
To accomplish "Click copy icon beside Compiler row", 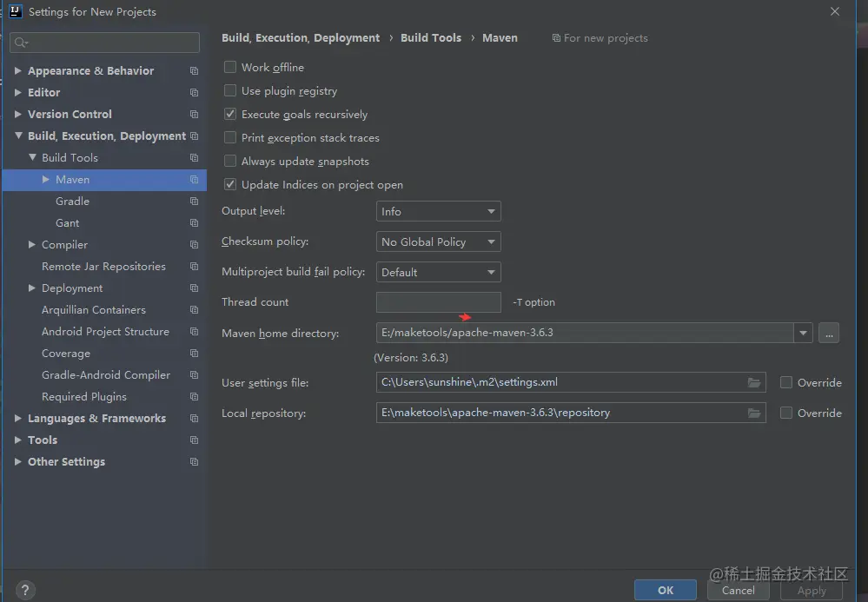I will pos(194,245).
